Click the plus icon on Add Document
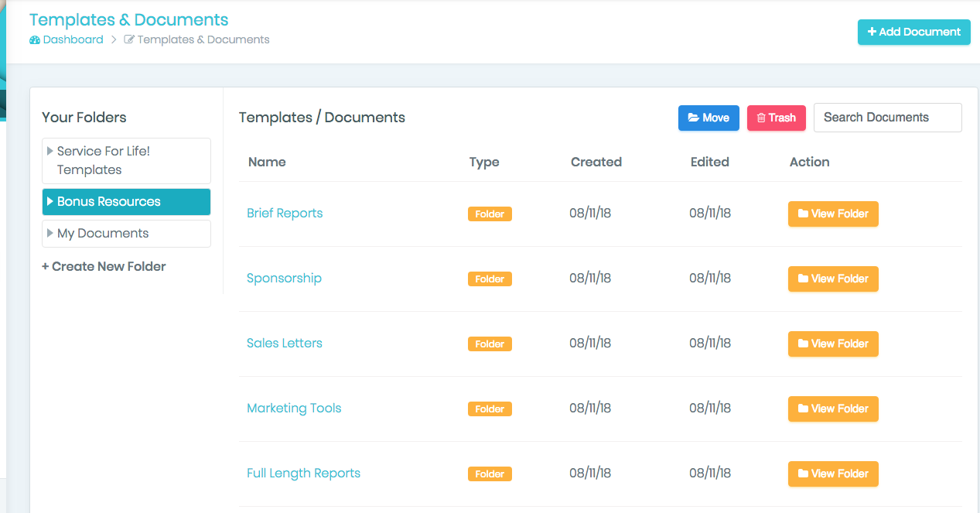Viewport: 980px width, 513px height. [x=872, y=32]
